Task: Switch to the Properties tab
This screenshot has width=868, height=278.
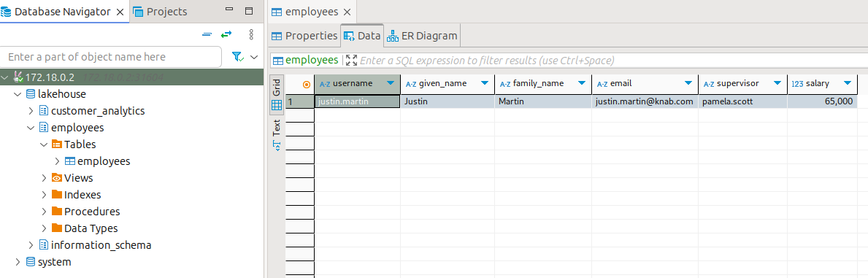Action: tap(304, 36)
